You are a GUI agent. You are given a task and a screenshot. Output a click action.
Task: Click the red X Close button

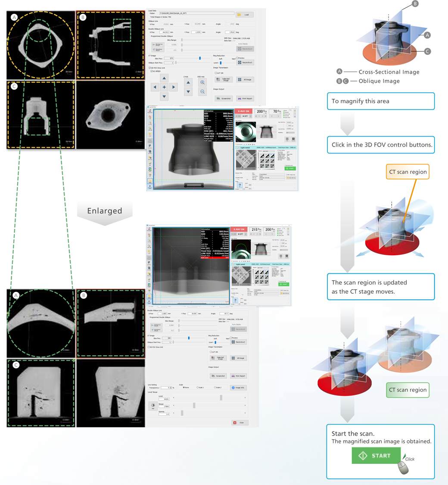click(240, 422)
